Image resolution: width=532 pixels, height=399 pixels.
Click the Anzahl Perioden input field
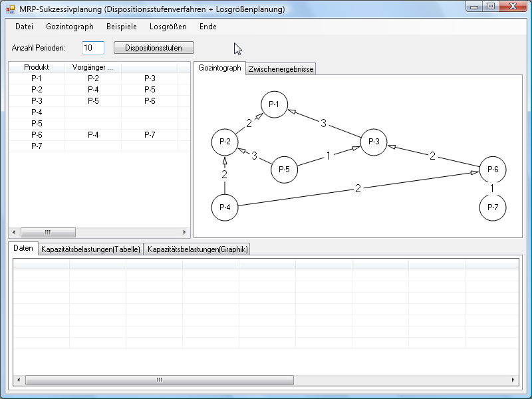(x=93, y=48)
